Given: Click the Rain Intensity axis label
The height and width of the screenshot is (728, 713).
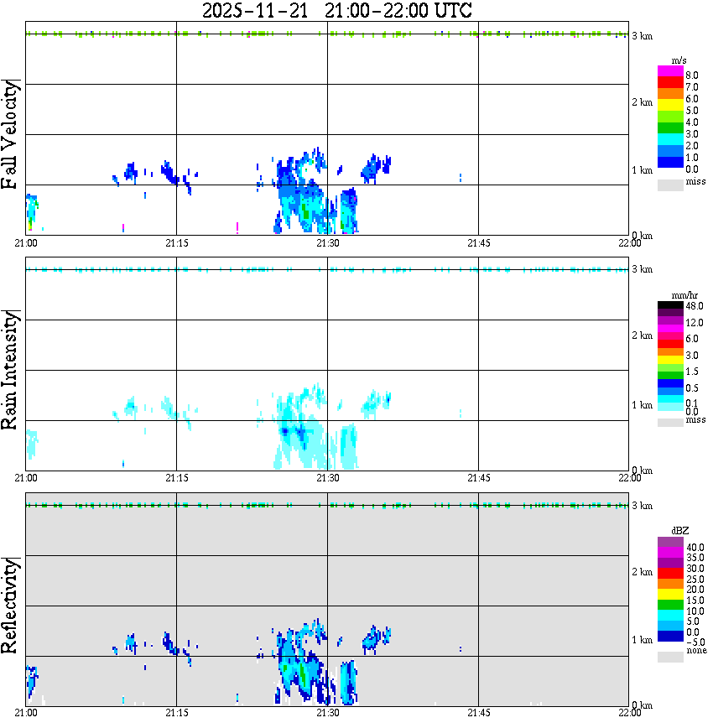Looking at the screenshot, I should tap(9, 370).
